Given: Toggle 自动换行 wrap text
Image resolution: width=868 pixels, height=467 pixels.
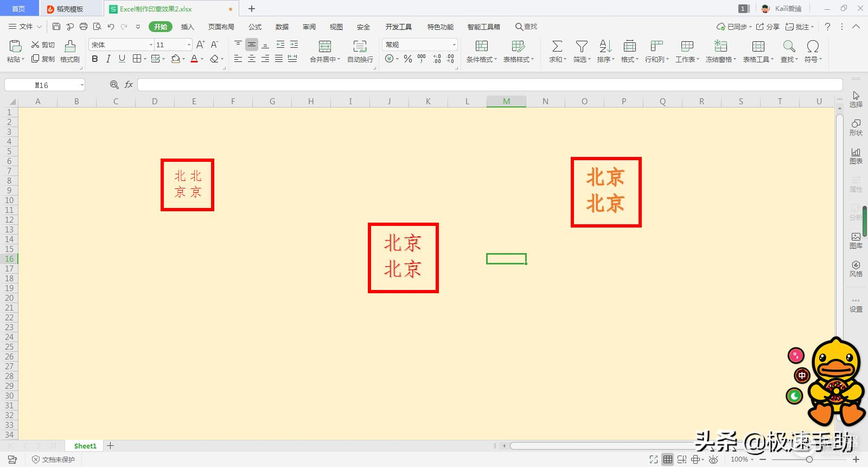Looking at the screenshot, I should click(360, 52).
